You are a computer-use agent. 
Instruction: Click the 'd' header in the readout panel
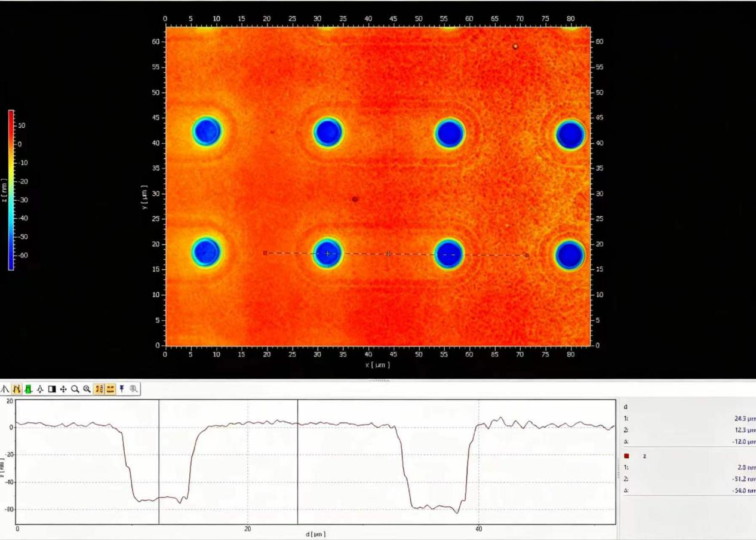tap(625, 407)
